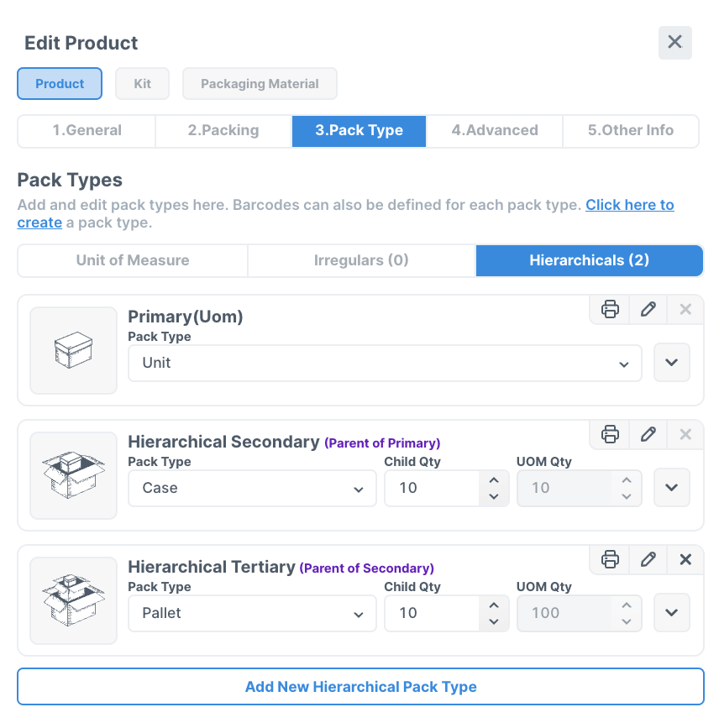Delete the Hierarchical Tertiary pack type
Viewport: 719px width, 728px height.
[685, 559]
